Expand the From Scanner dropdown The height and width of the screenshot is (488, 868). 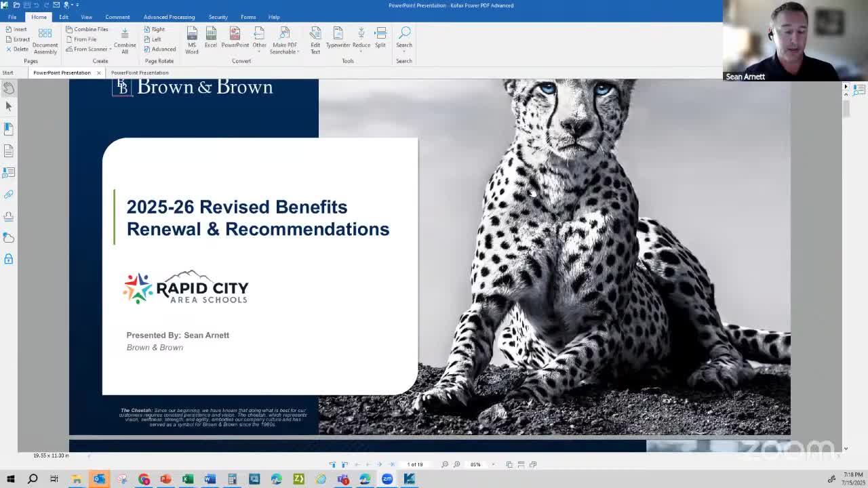(x=111, y=49)
